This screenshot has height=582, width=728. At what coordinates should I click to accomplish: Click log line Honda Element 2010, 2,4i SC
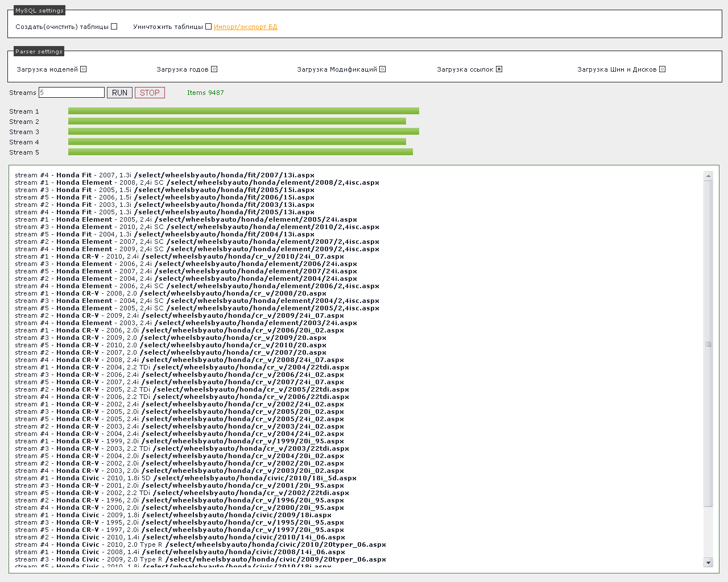[197, 227]
